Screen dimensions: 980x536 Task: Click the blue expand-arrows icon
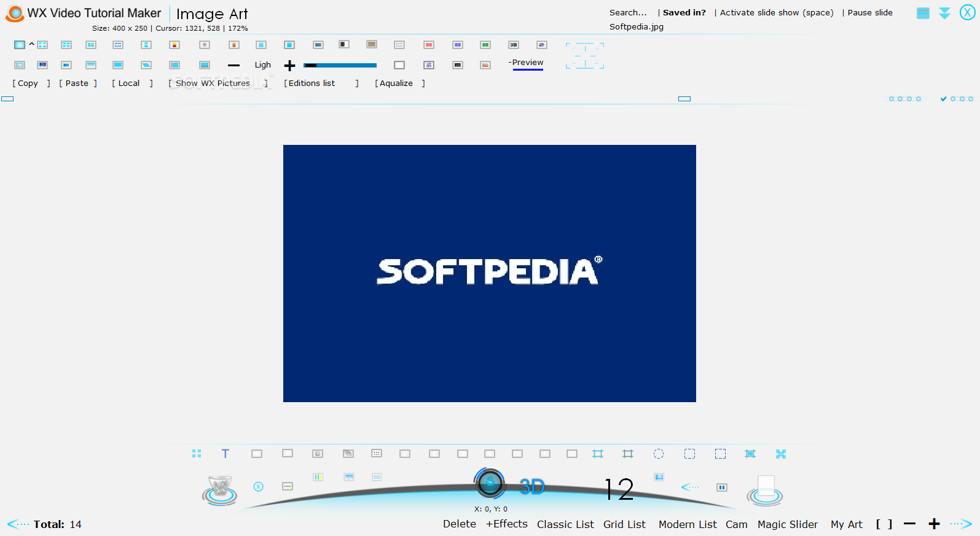tap(781, 454)
